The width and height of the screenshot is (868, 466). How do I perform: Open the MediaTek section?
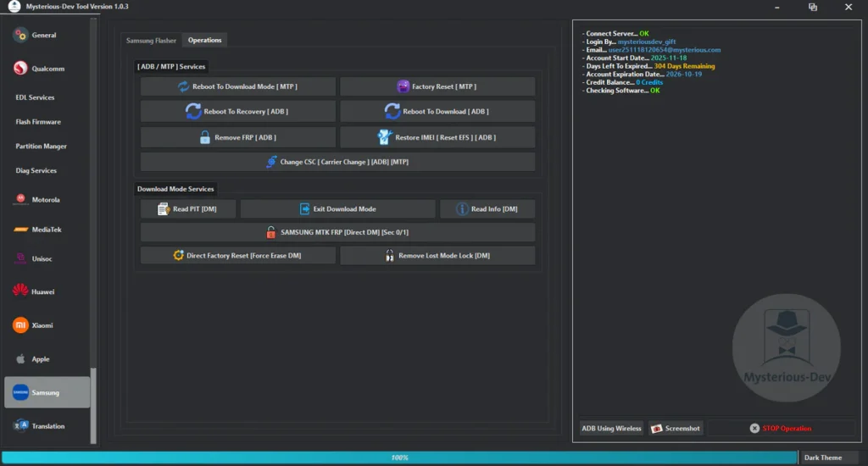click(47, 229)
